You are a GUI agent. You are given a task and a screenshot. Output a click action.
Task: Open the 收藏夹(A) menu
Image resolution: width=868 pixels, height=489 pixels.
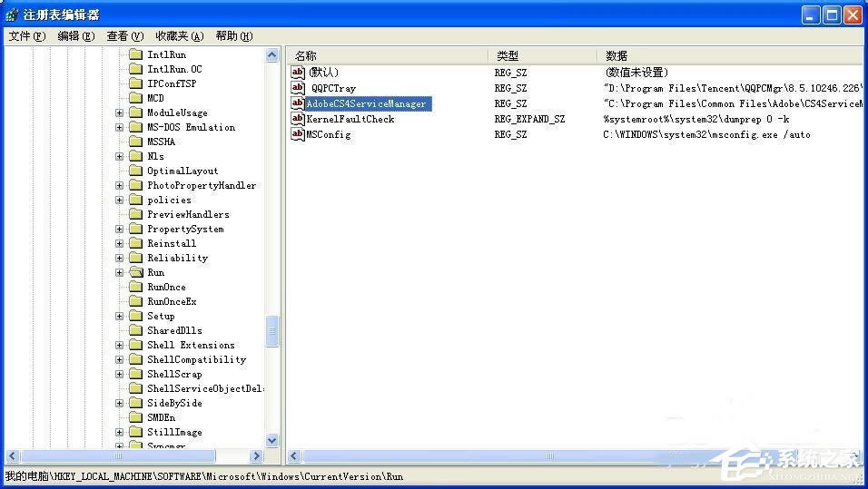pyautogui.click(x=179, y=36)
